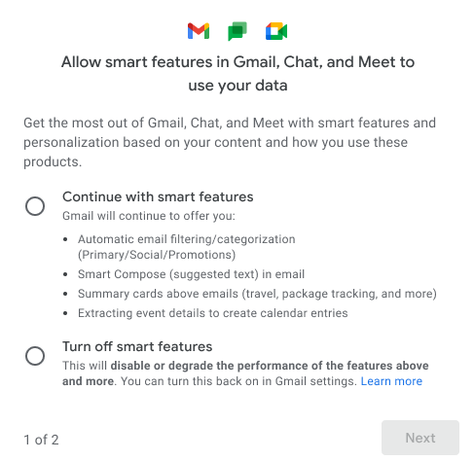Click the Next button
The height and width of the screenshot is (461, 474).
click(x=420, y=438)
